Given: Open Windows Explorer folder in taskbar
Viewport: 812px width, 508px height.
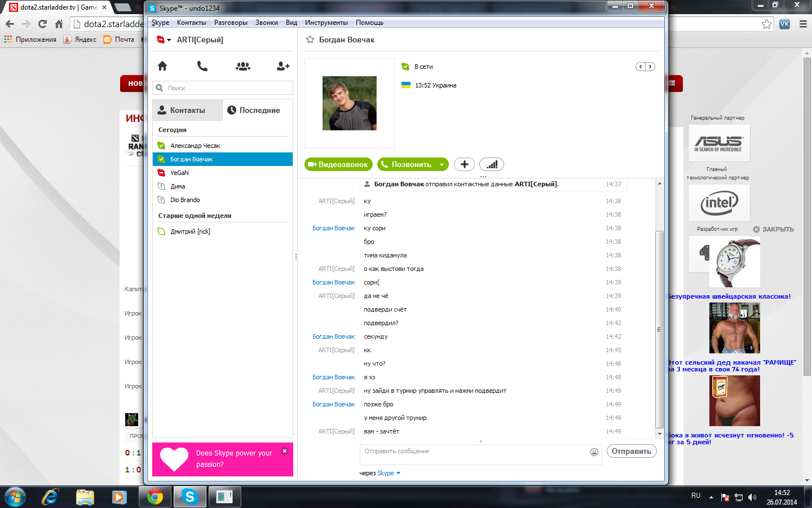Looking at the screenshot, I should 85,497.
